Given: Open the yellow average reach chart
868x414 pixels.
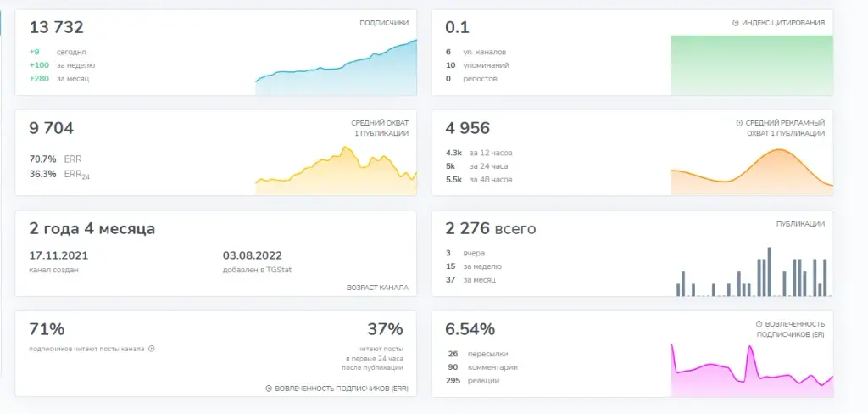Looking at the screenshot, I should [x=336, y=171].
